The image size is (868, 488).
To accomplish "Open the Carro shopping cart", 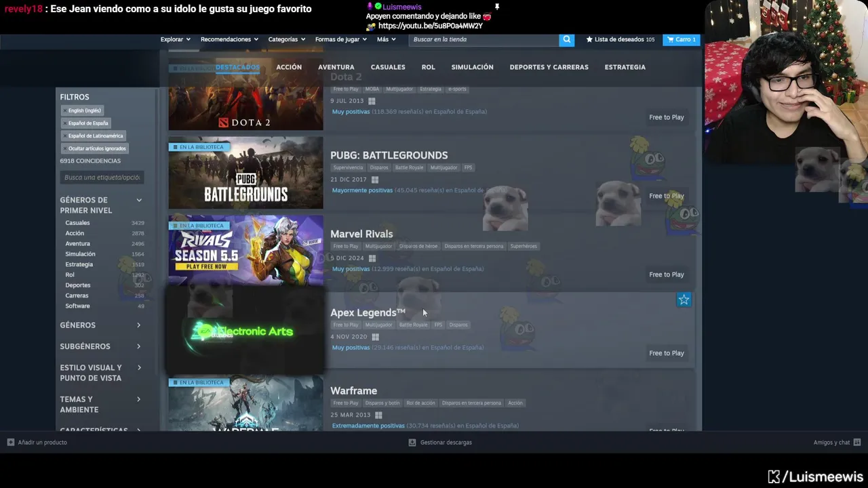I will click(x=682, y=39).
